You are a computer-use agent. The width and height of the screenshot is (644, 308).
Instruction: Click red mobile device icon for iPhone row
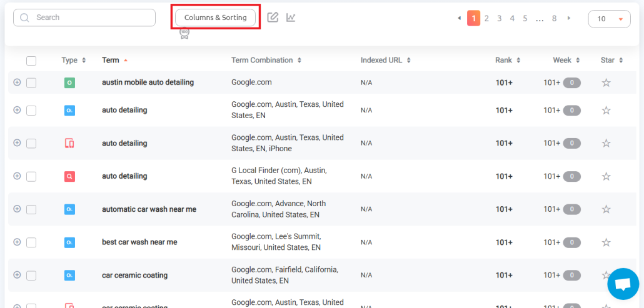pyautogui.click(x=69, y=144)
